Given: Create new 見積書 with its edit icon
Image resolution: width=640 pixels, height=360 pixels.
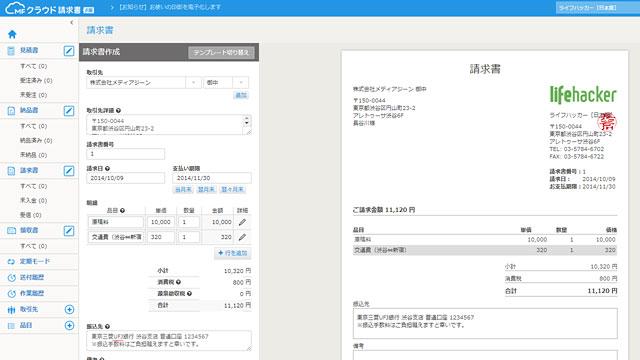Looking at the screenshot, I should coord(69,51).
